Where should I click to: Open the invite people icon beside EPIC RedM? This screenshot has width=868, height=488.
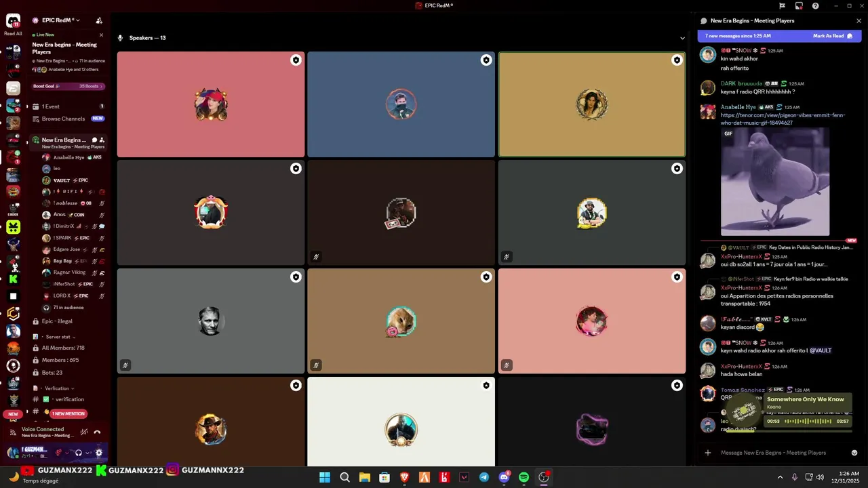(99, 20)
